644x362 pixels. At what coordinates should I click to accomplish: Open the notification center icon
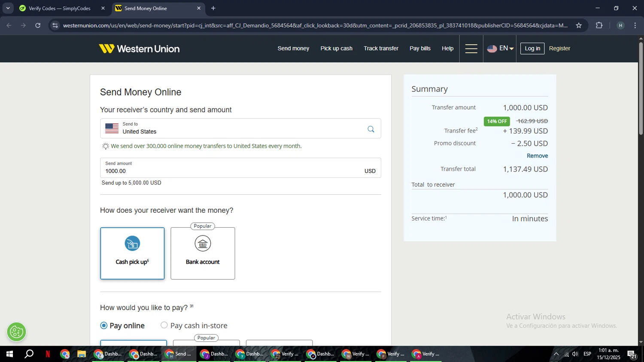click(x=632, y=354)
